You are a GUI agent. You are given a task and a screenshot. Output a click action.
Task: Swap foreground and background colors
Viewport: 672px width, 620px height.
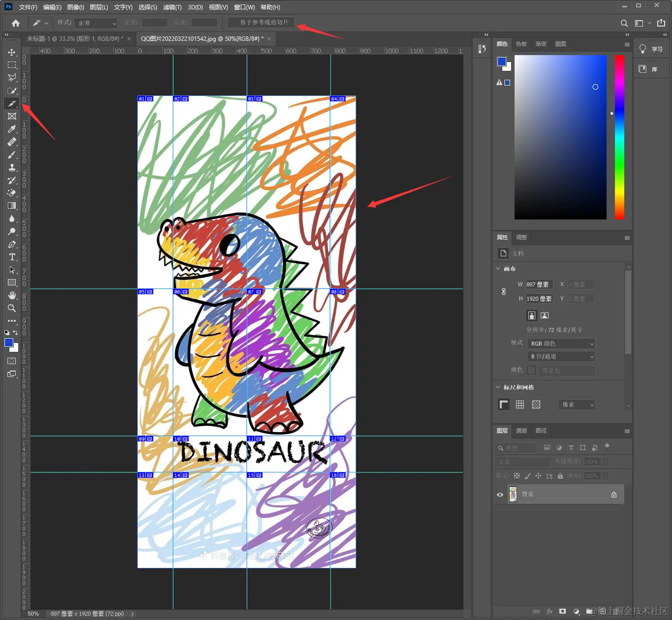click(15, 333)
